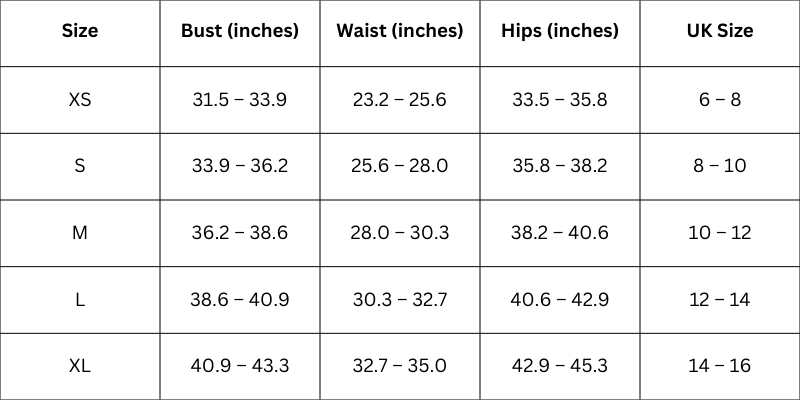
Task: Select the Hips (inches) header cell
Action: [x=560, y=31]
